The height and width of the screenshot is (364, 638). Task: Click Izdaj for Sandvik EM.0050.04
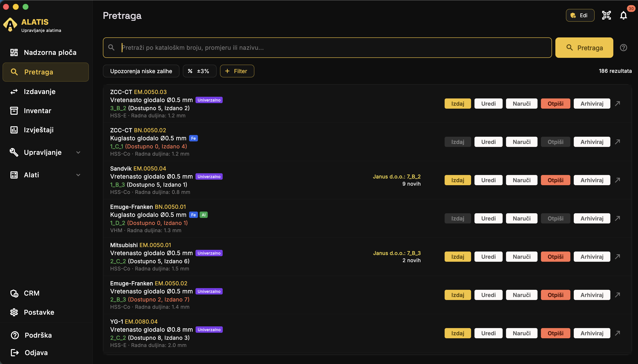tap(457, 180)
